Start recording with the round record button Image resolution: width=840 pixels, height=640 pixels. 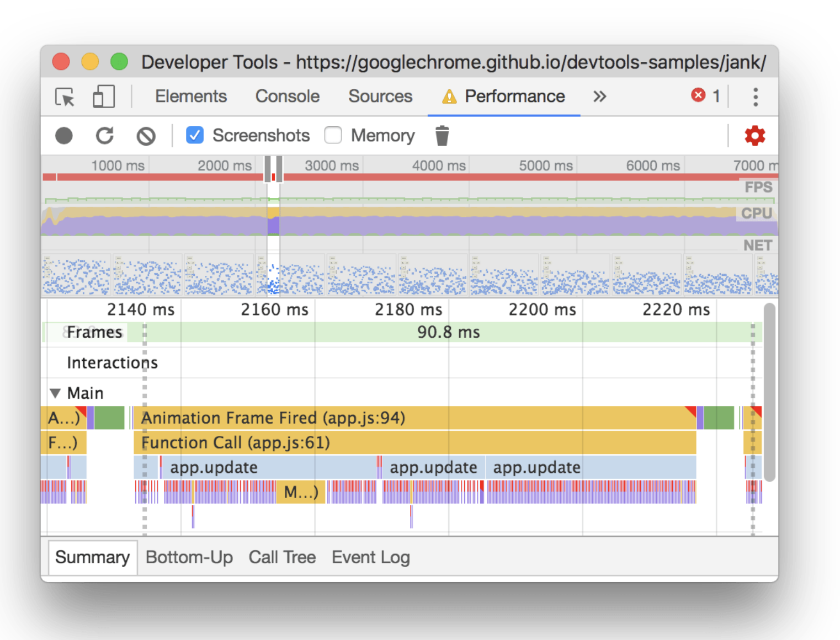(64, 136)
